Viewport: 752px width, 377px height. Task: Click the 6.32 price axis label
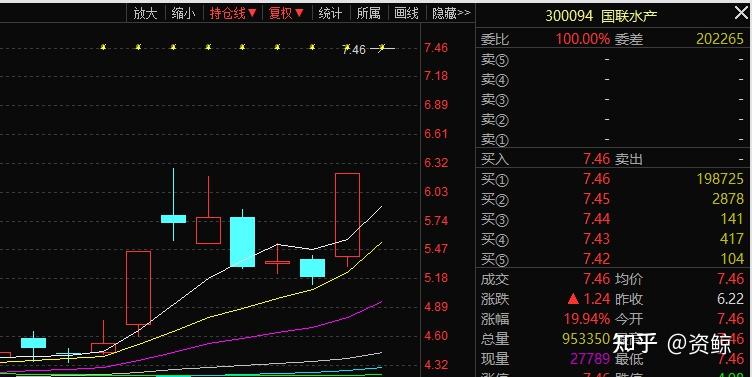point(436,163)
